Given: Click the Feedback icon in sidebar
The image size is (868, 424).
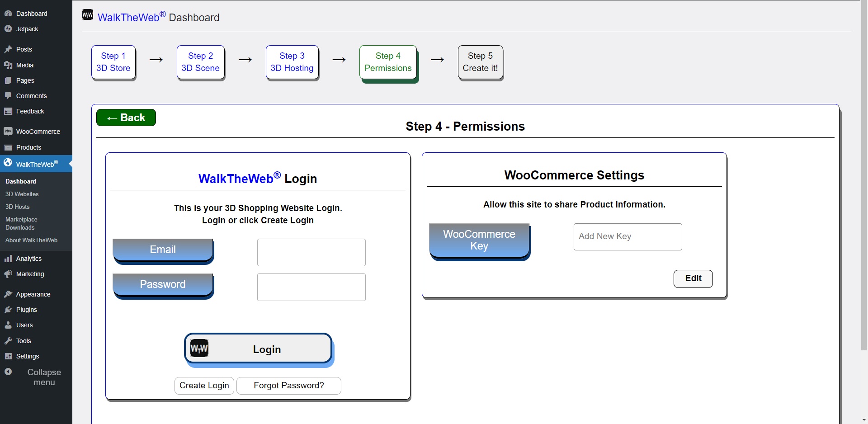Looking at the screenshot, I should 8,111.
